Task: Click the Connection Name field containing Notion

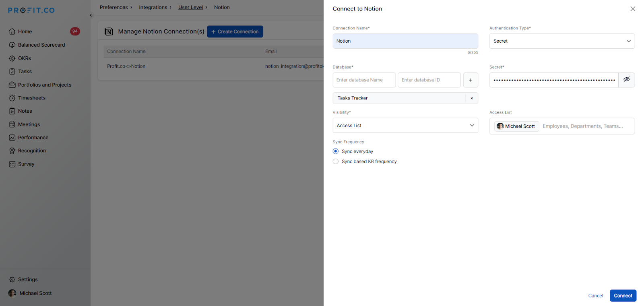Action: click(x=405, y=41)
